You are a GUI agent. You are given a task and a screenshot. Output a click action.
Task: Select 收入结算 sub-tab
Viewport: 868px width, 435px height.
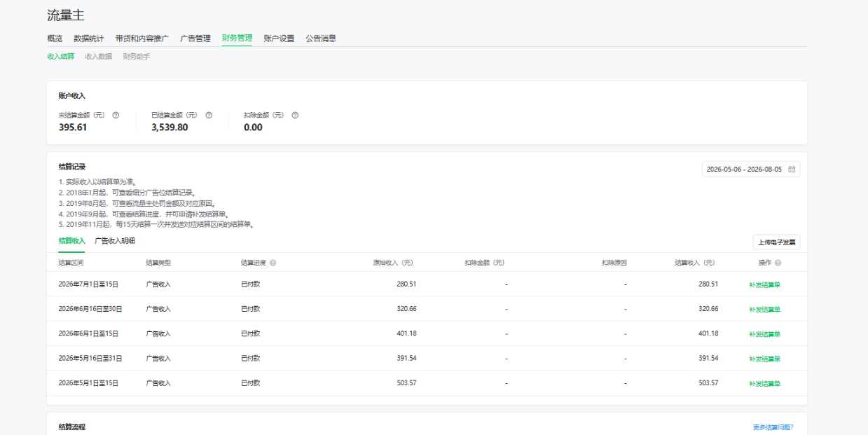click(x=60, y=56)
